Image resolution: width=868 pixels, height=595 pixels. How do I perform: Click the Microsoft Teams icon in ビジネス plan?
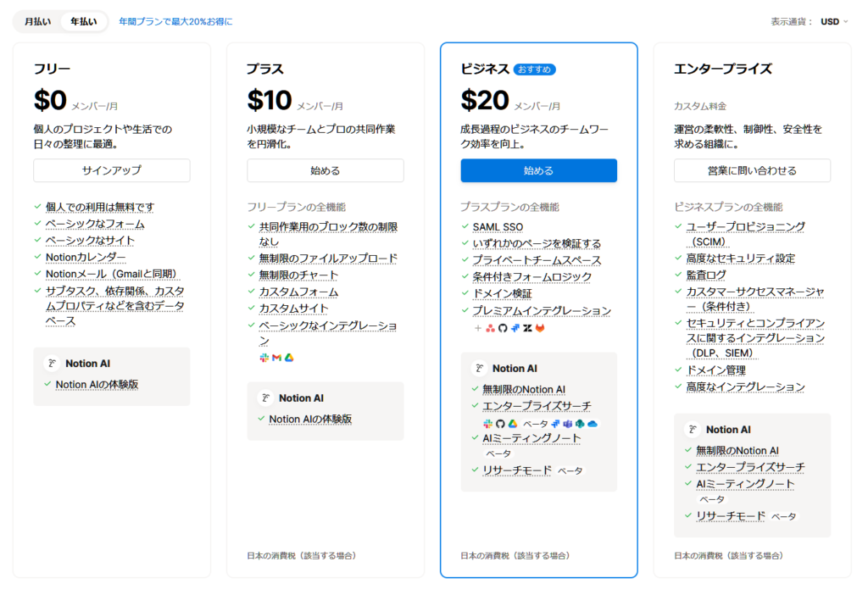pyautogui.click(x=568, y=424)
